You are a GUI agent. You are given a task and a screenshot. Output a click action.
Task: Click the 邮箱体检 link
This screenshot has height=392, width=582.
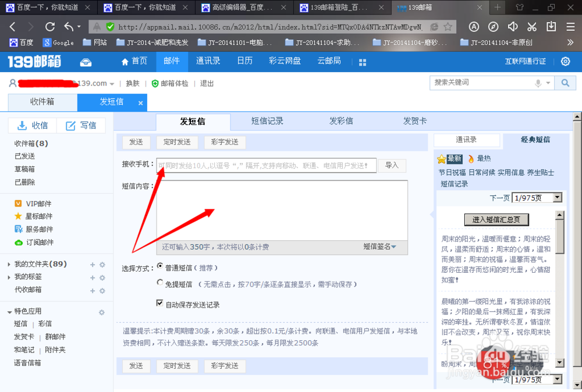click(170, 83)
